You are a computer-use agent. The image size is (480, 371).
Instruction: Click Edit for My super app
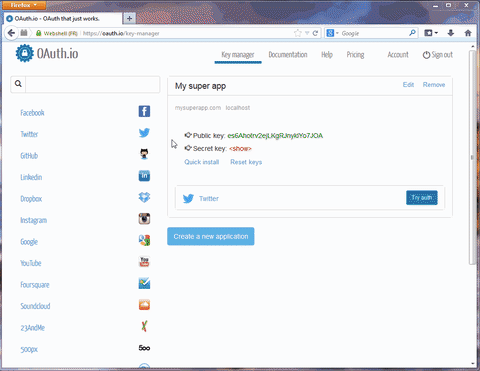pos(408,85)
